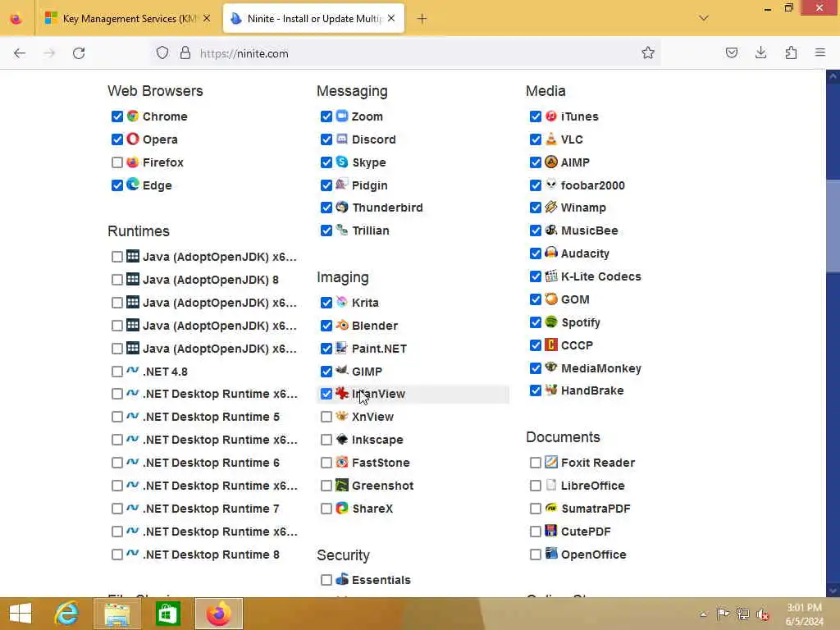Click the tracking protection shield icon

162,52
